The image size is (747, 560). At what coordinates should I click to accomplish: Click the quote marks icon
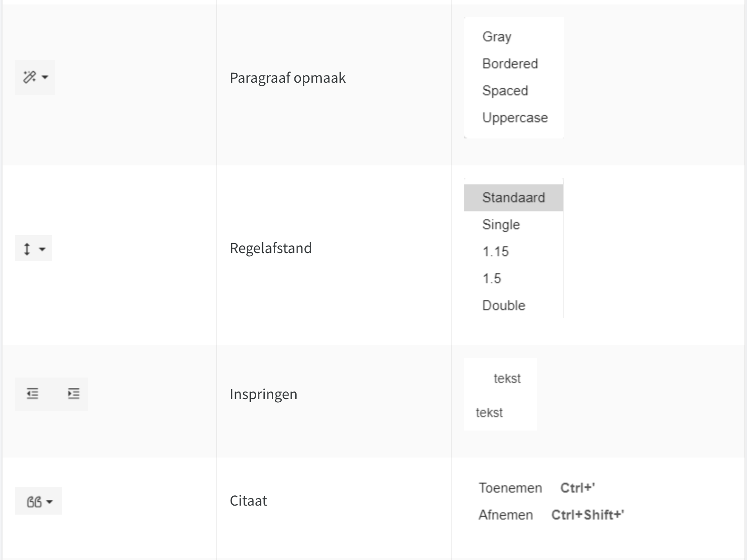pyautogui.click(x=34, y=502)
